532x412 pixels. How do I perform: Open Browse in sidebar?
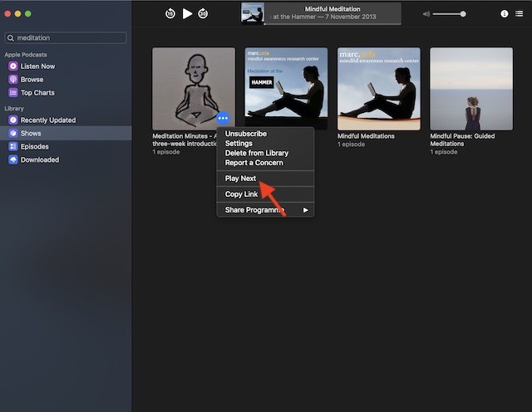coord(66,80)
